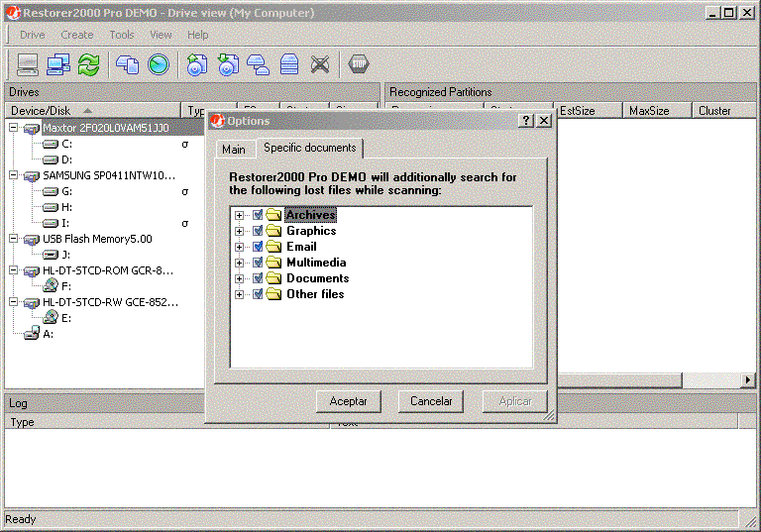The height and width of the screenshot is (532, 761).
Task: Click the STOP sign toolbar icon
Action: point(359,64)
